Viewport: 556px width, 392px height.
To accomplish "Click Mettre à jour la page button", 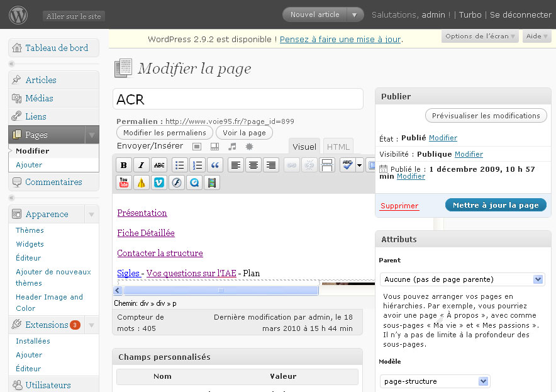I will pyautogui.click(x=497, y=204).
